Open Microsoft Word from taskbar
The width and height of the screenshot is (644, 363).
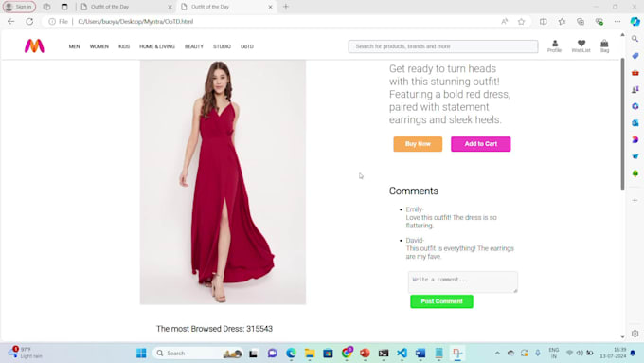pos(420,354)
